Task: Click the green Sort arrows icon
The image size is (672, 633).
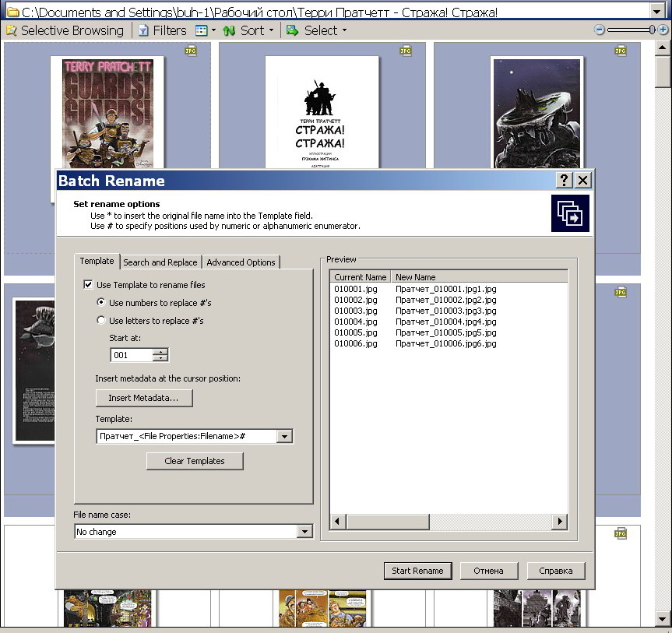Action: (x=229, y=30)
